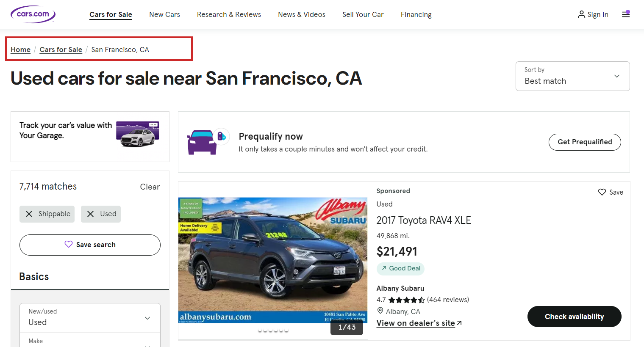Click the Sign In person icon
The height and width of the screenshot is (347, 644).
click(581, 14)
